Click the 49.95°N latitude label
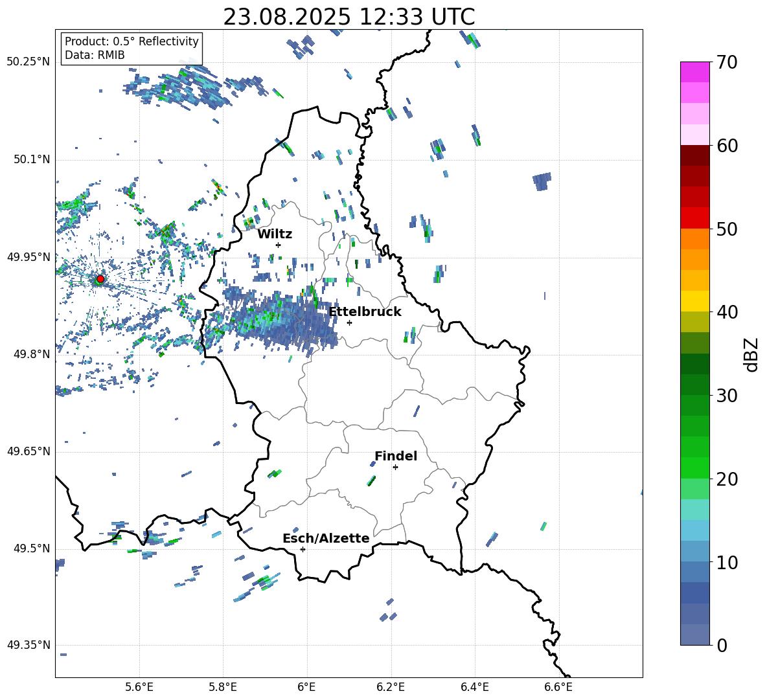Image resolution: width=767 pixels, height=700 pixels. tap(29, 257)
